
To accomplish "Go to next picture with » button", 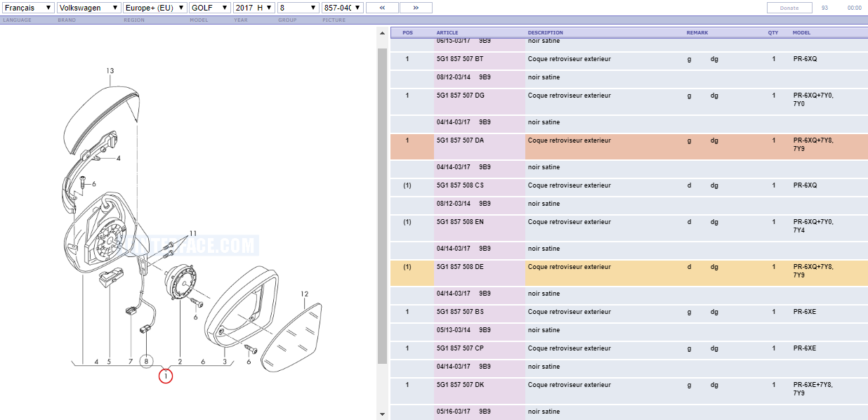I will click(416, 8).
